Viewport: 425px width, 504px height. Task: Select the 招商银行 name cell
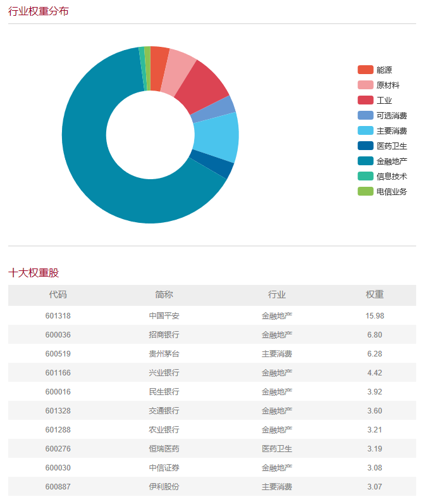(x=164, y=334)
